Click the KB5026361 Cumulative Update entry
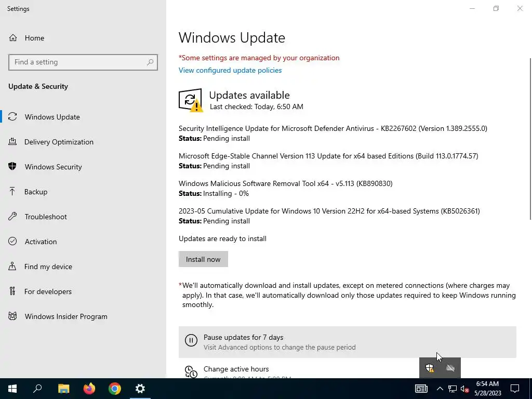 pos(329,216)
